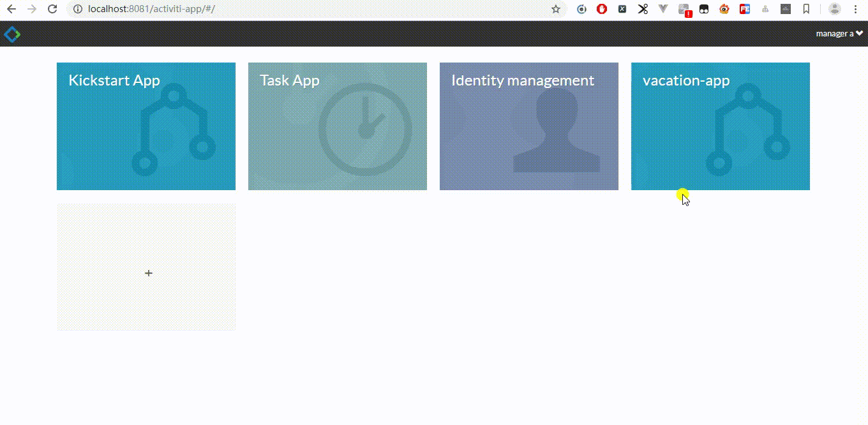
Task: Go back in browser history
Action: click(x=11, y=9)
